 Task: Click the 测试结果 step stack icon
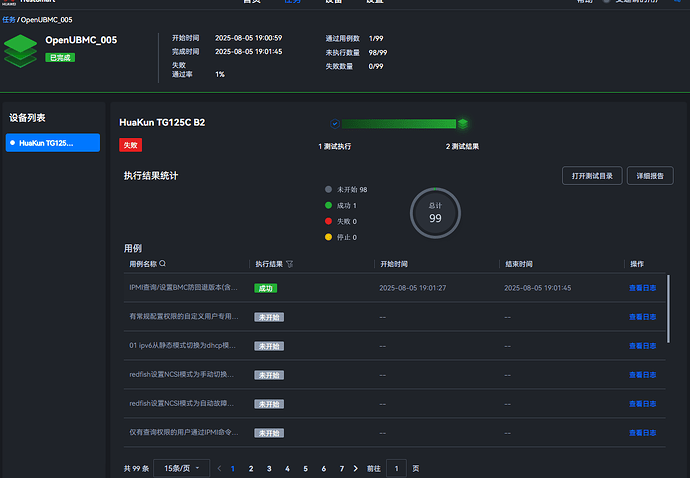[463, 123]
